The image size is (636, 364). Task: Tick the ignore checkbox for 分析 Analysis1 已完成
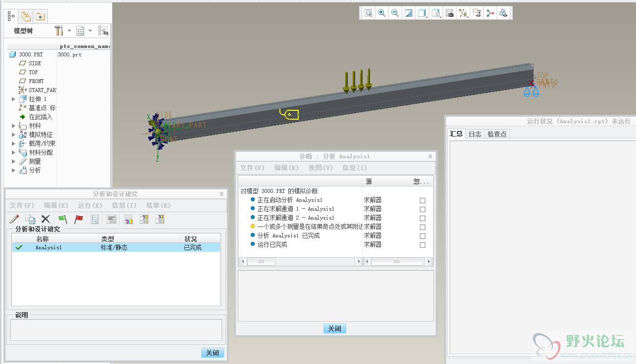[422, 236]
